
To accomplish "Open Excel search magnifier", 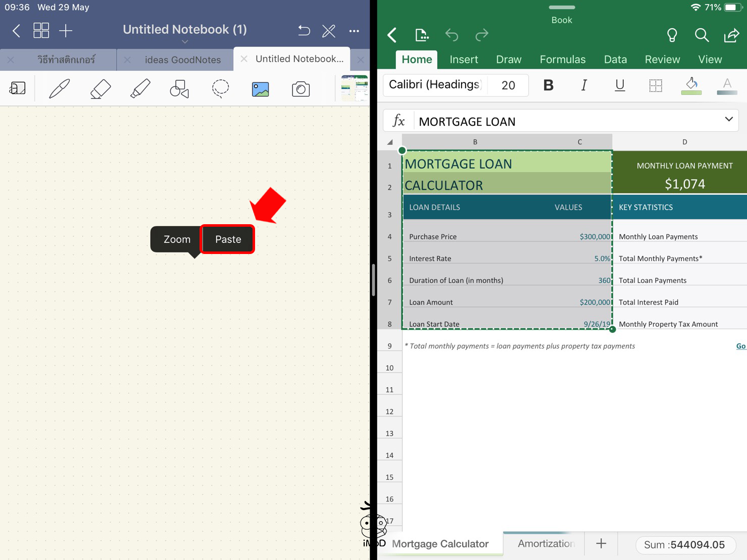I will 702,35.
